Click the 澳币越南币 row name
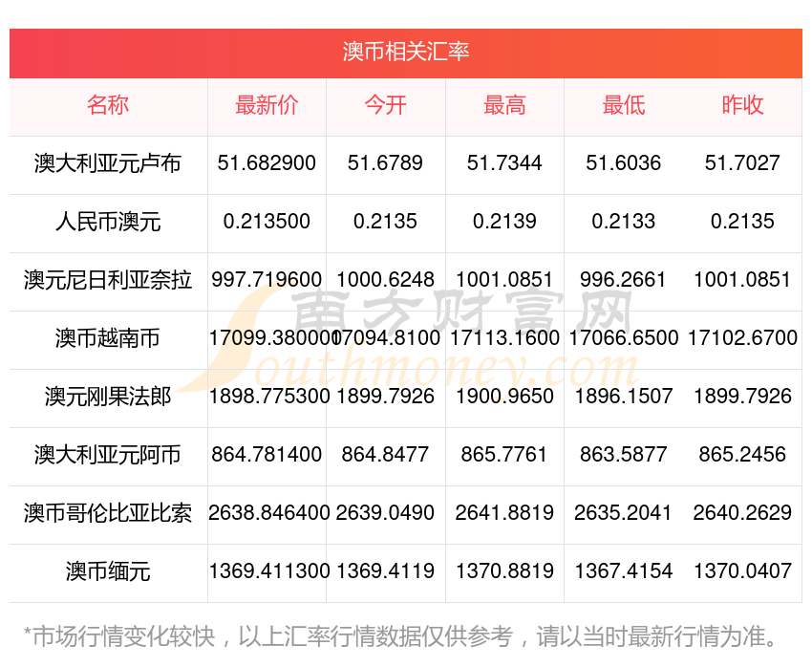The image size is (812, 667). tap(108, 338)
